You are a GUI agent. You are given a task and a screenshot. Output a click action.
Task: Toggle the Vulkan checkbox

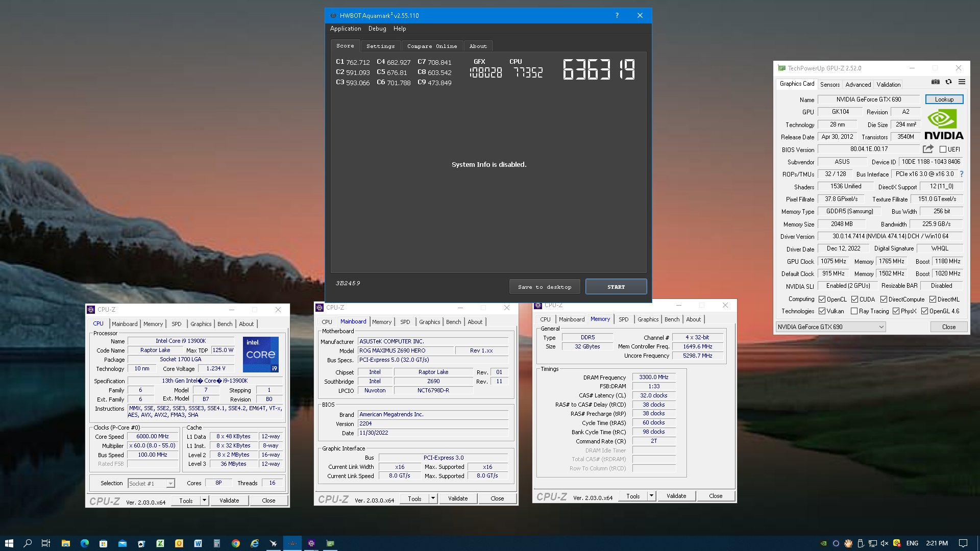click(x=822, y=311)
